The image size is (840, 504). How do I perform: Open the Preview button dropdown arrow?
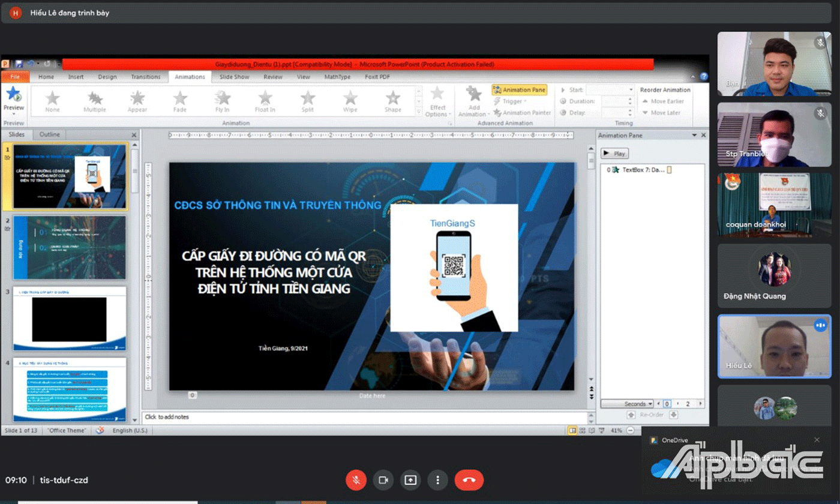[13, 115]
